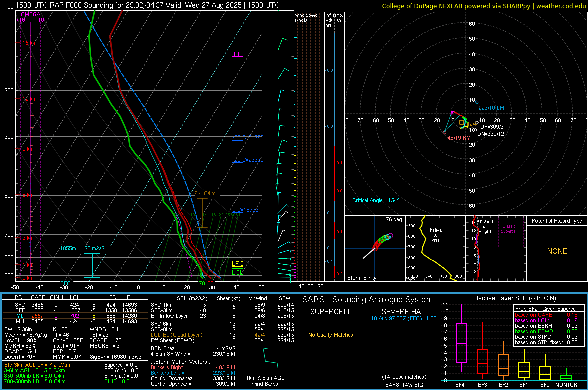Click the Critical Angle = 154° text

coord(376,200)
